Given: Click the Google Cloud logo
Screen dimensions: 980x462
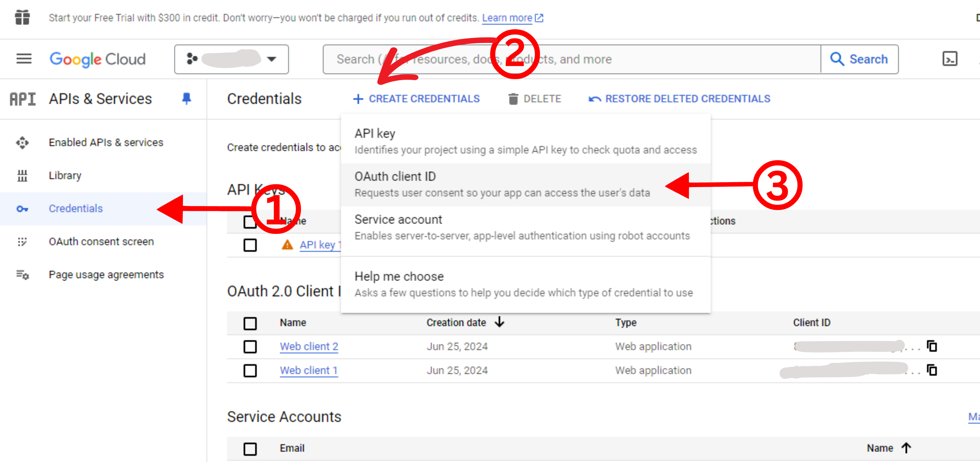Looking at the screenshot, I should point(97,59).
